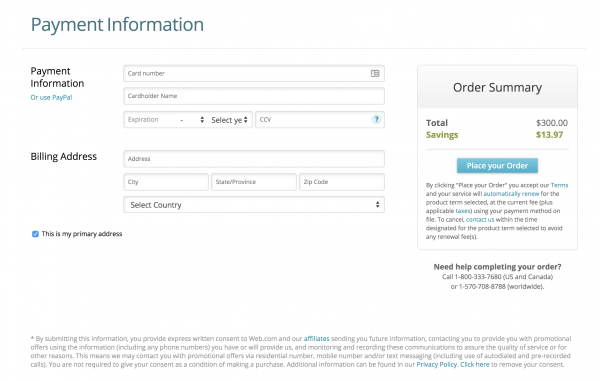
Task: Open the Privacy Policy link
Action: pyautogui.click(x=437, y=365)
